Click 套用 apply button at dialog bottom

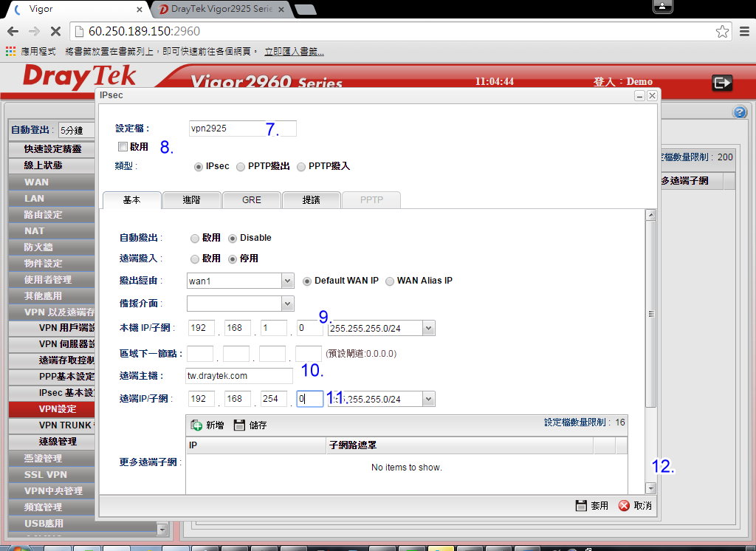pyautogui.click(x=592, y=505)
